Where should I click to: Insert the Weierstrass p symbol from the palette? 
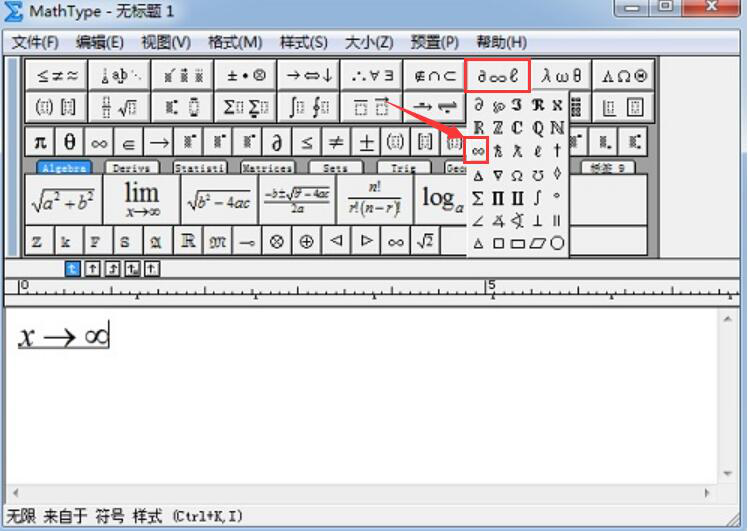tap(499, 105)
